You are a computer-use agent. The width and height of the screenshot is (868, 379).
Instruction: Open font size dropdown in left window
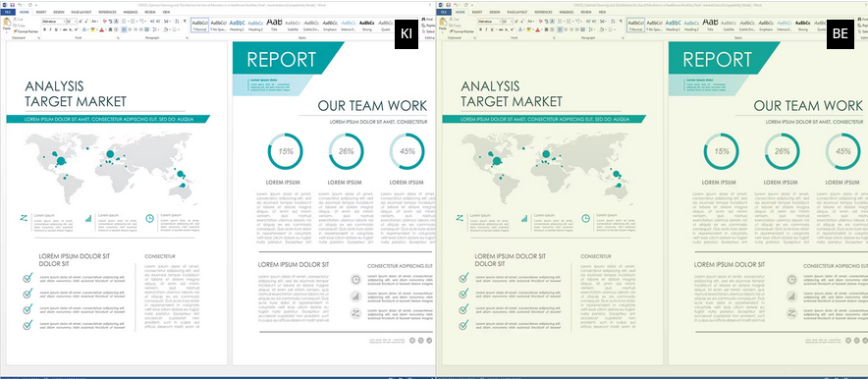tap(76, 21)
